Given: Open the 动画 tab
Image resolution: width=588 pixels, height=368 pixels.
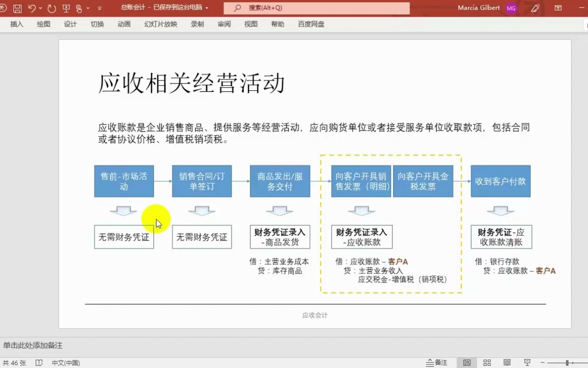Looking at the screenshot, I should tap(124, 24).
